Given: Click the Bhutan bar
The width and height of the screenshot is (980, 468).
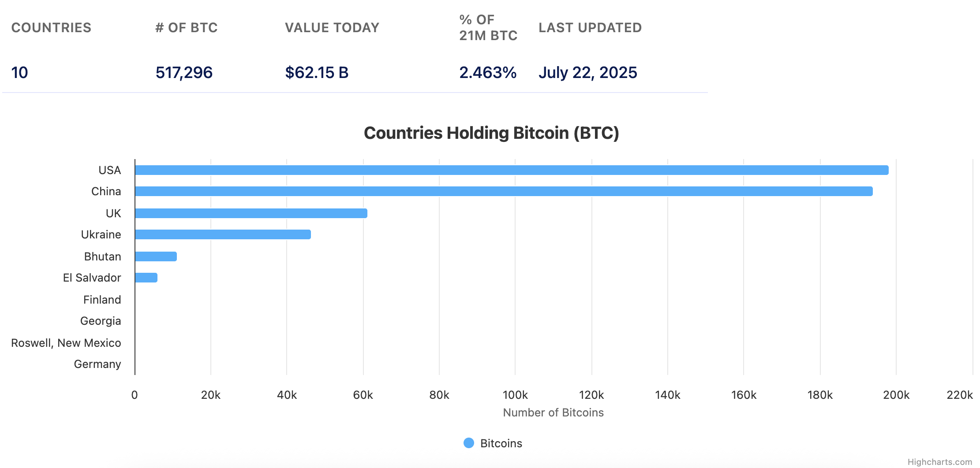Looking at the screenshot, I should (156, 256).
